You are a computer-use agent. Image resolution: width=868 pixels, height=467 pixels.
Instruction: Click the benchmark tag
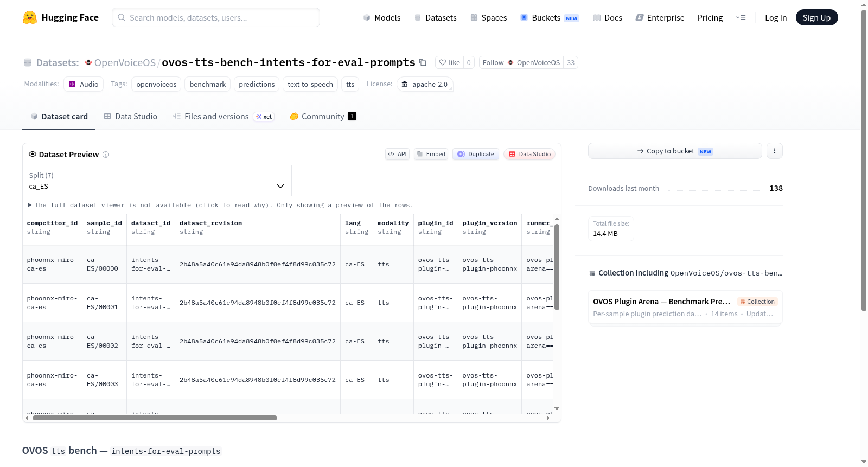click(208, 84)
